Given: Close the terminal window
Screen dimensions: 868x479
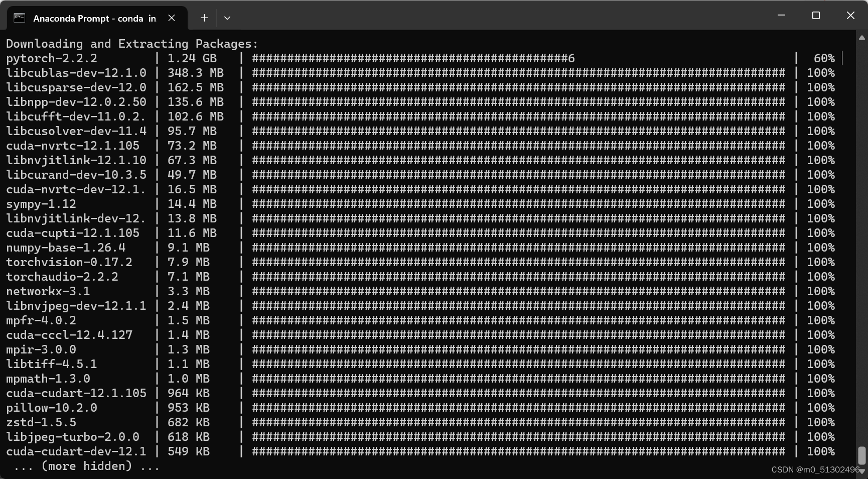Looking at the screenshot, I should [x=850, y=16].
